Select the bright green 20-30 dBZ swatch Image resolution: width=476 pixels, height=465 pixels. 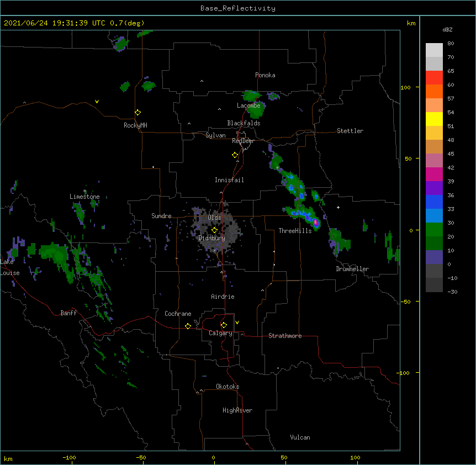[x=434, y=230]
